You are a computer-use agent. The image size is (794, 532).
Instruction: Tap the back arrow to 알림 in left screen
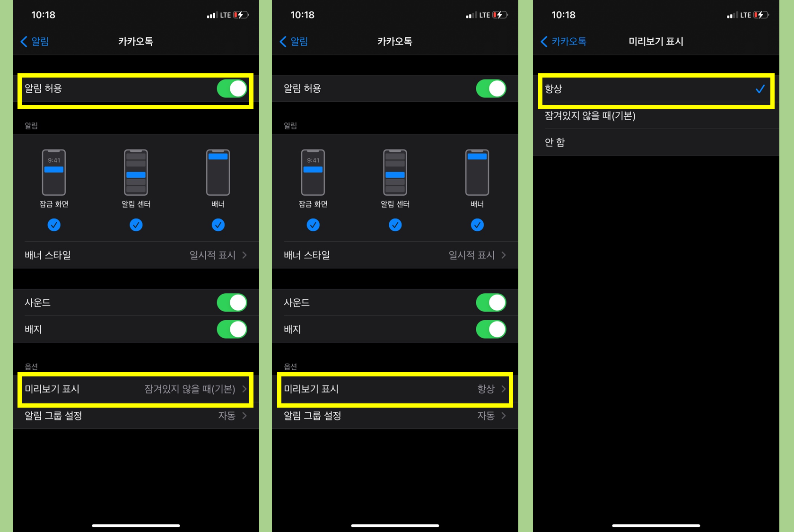click(24, 42)
